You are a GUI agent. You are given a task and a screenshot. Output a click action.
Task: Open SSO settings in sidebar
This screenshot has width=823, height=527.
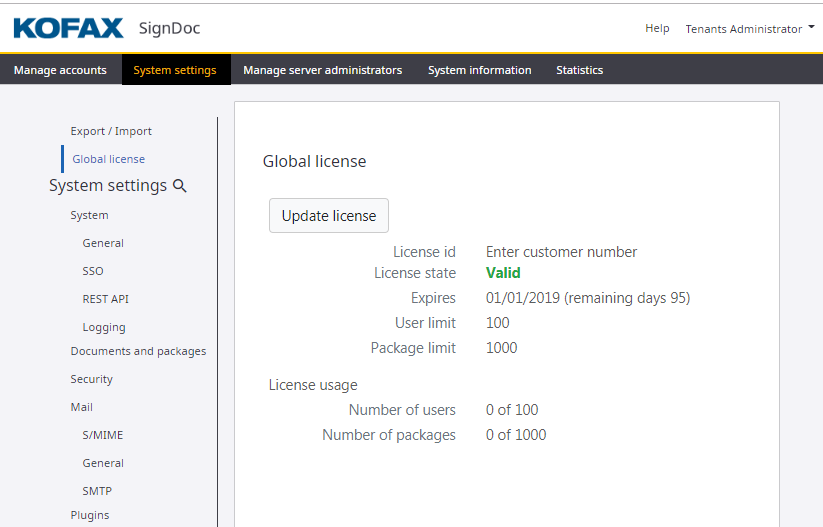pos(93,271)
